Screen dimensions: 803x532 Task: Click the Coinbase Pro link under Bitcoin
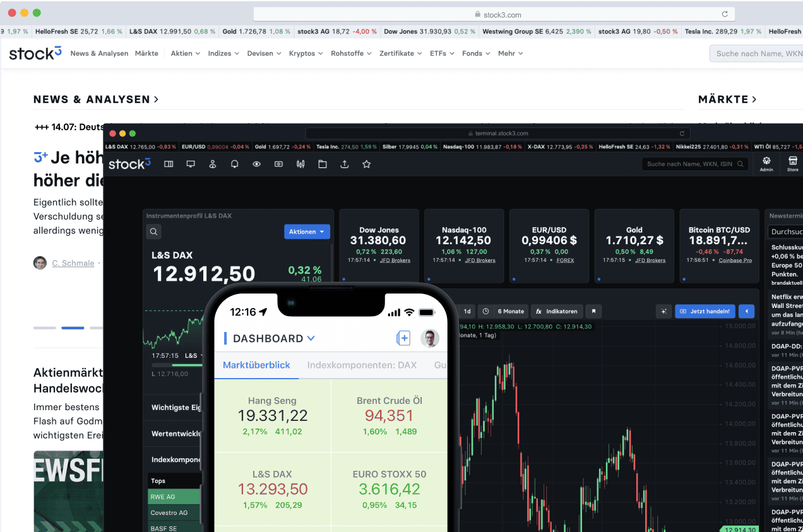735,260
